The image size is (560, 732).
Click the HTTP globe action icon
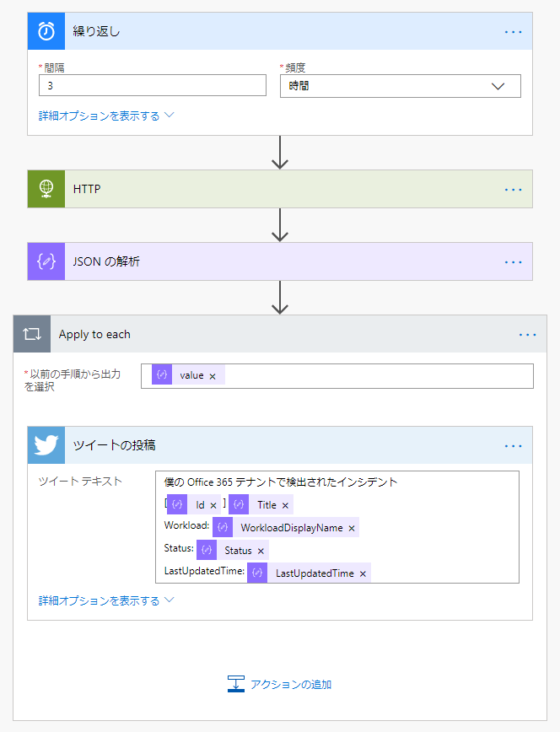point(46,189)
